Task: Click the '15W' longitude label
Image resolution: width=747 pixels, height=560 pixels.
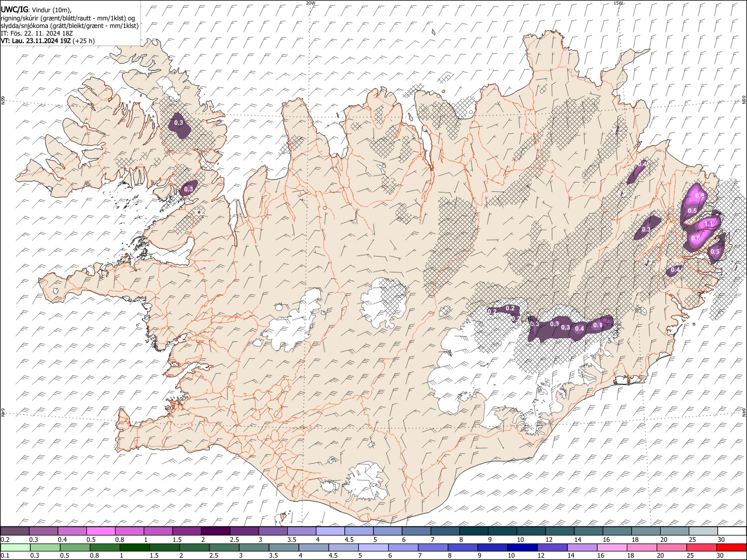Action: point(618,3)
